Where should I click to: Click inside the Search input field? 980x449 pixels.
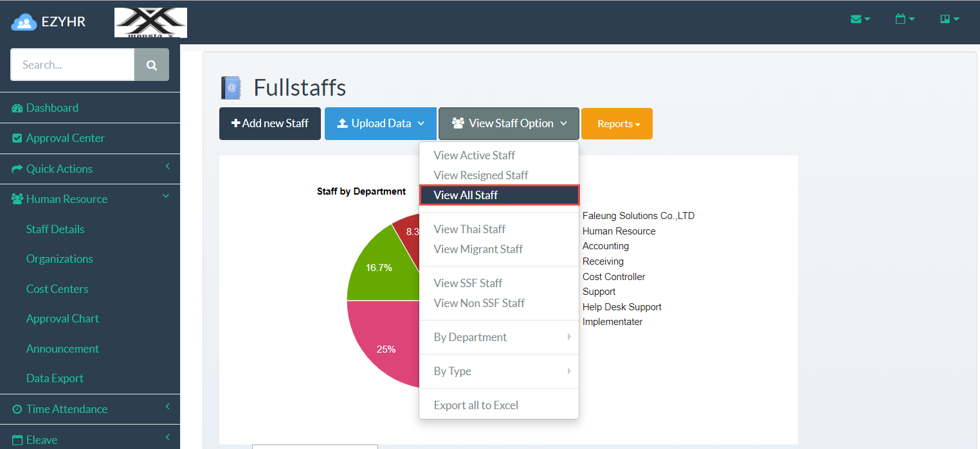click(72, 64)
